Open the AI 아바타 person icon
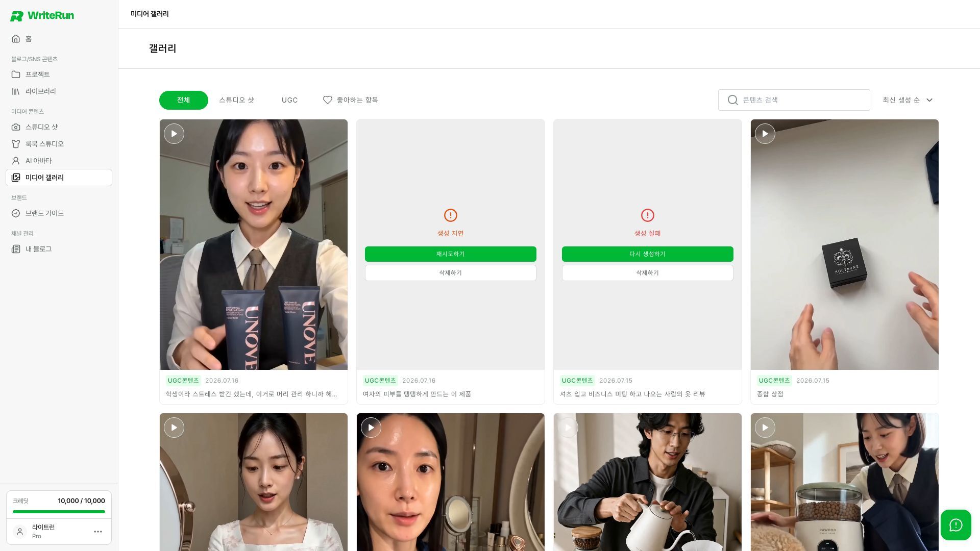The width and height of the screenshot is (980, 551). point(16,161)
